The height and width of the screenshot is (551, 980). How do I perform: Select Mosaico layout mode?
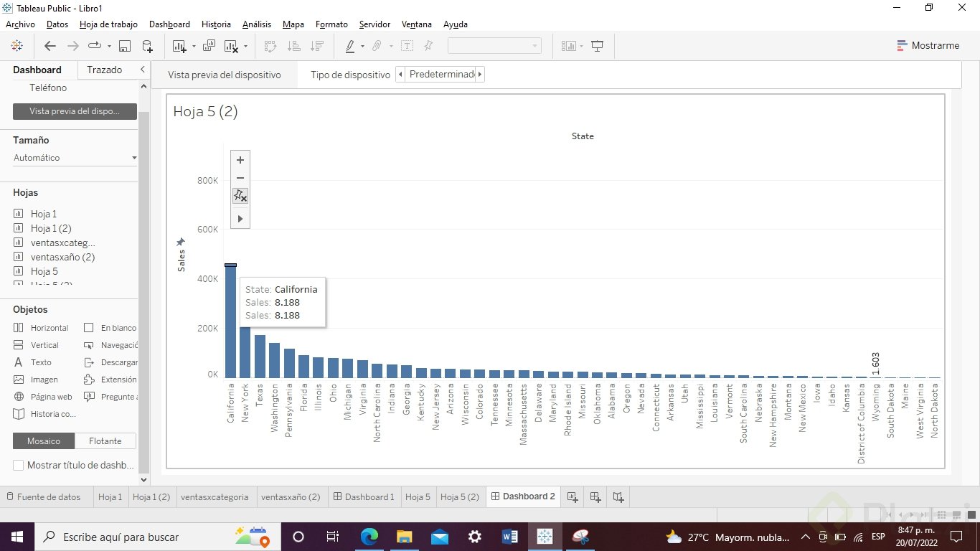pyautogui.click(x=44, y=441)
